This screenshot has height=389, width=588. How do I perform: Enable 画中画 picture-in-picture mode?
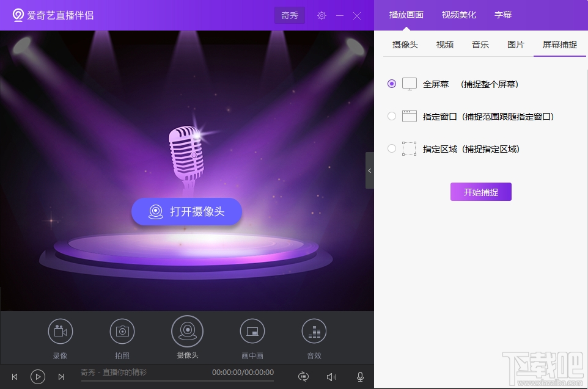[x=252, y=331]
